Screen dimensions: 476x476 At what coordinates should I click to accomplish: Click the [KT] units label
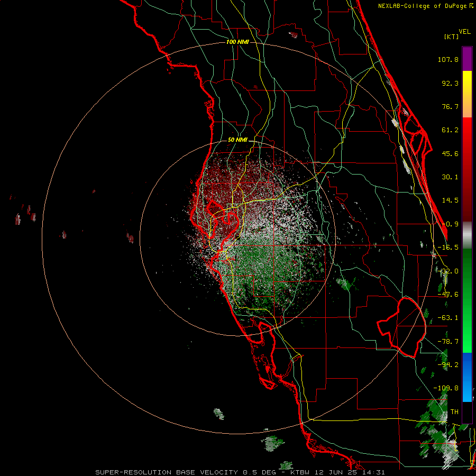[x=451, y=36]
